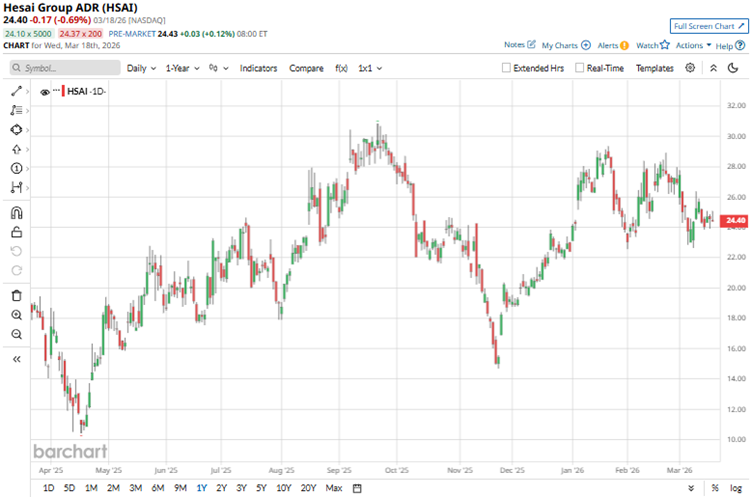Screen dimensions: 752x497
Task: Open the Actions dropdown menu
Action: [x=693, y=45]
